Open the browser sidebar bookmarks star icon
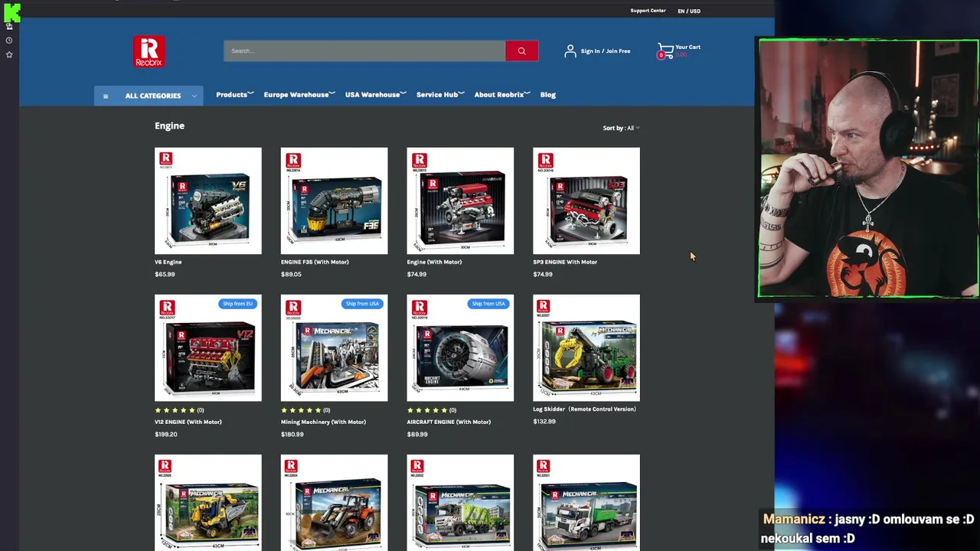The width and height of the screenshot is (980, 551). [9, 54]
